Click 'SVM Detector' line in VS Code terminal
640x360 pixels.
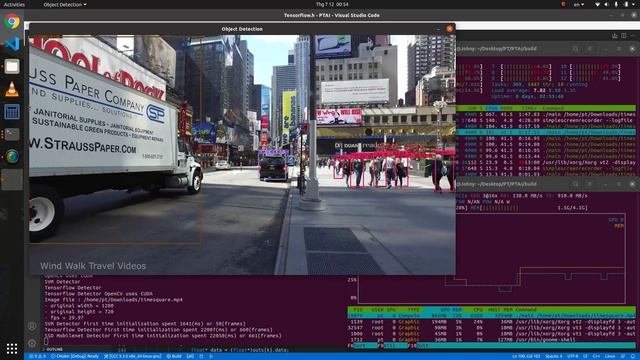(62, 282)
